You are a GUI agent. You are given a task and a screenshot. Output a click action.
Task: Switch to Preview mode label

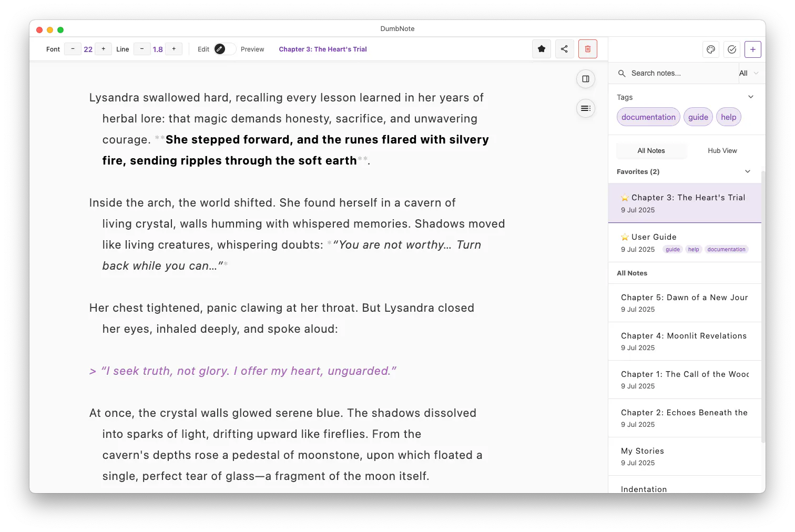coord(252,49)
